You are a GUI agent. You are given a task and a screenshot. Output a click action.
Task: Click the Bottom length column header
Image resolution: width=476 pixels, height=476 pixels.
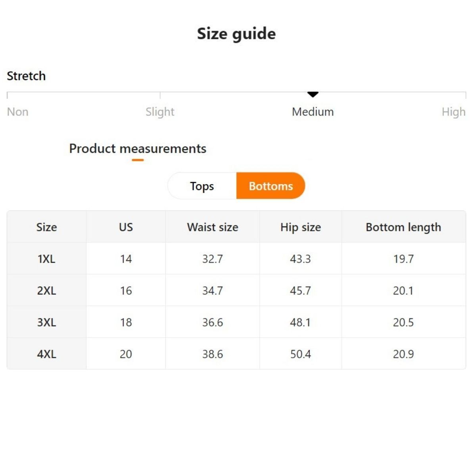403,227
